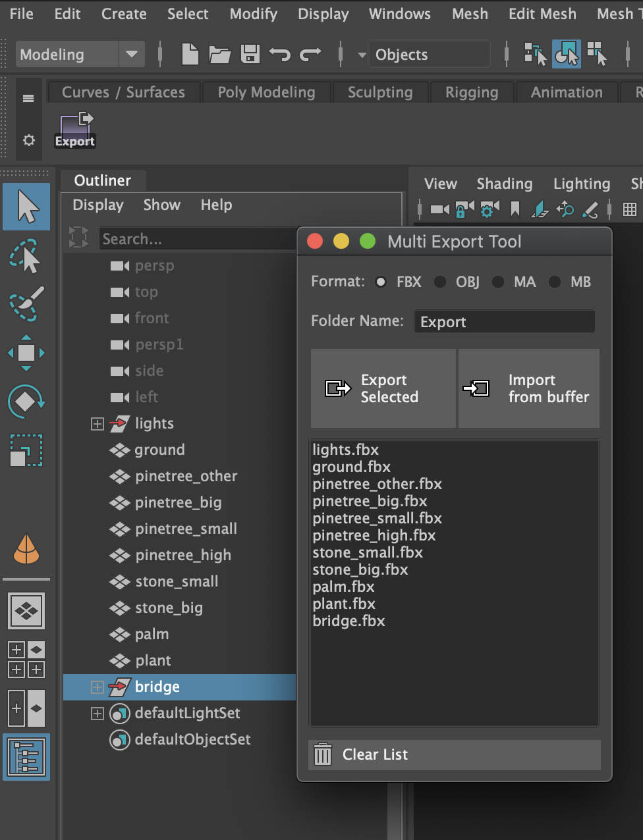643x840 pixels.
Task: Click Select by hierarchy icon
Action: (x=535, y=54)
